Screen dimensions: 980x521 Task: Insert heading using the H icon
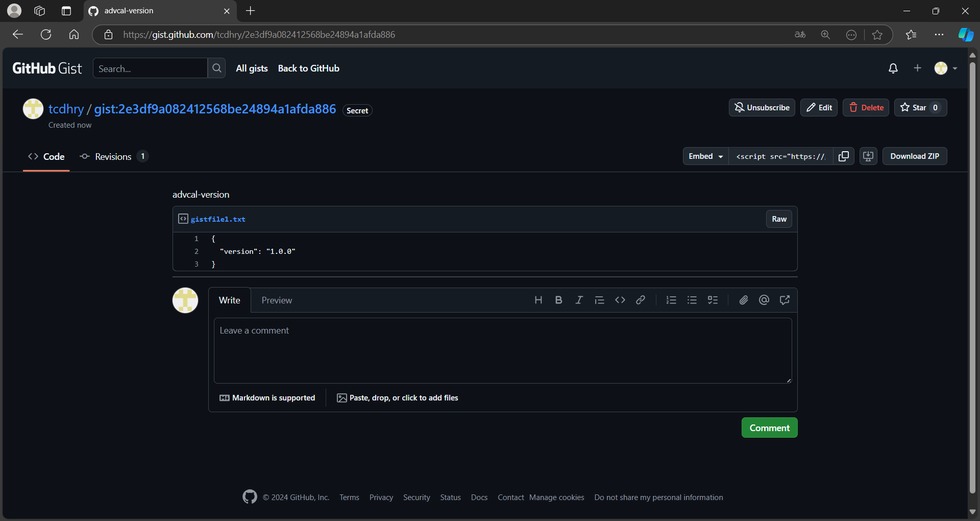coord(538,300)
